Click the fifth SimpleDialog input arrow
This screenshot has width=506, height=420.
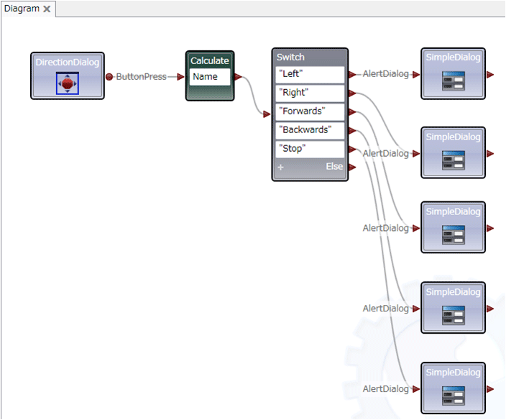tap(416, 389)
